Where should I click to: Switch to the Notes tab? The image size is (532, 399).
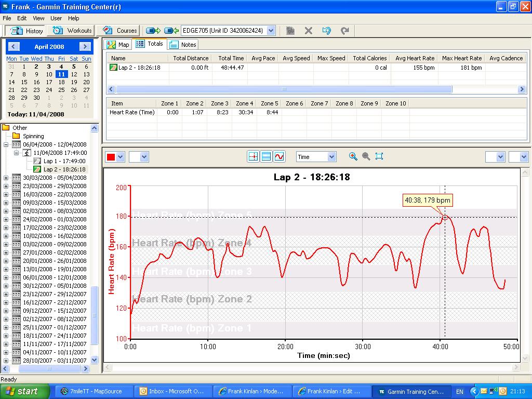click(x=183, y=45)
